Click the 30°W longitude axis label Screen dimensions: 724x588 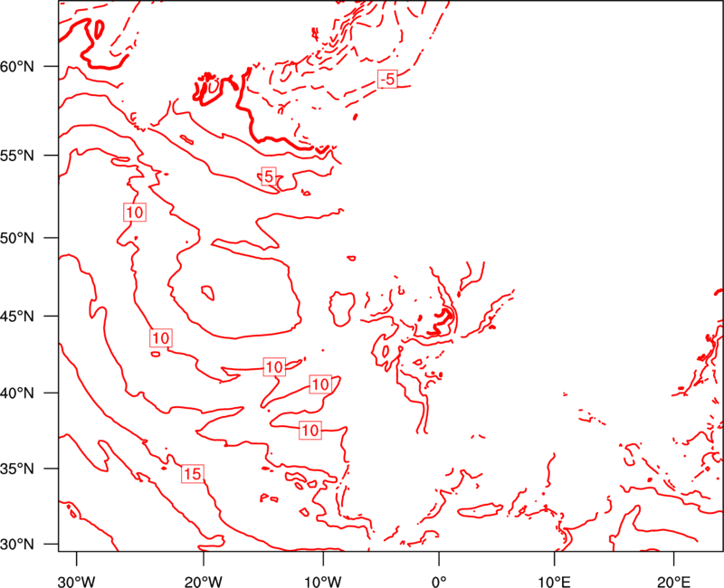point(77,582)
